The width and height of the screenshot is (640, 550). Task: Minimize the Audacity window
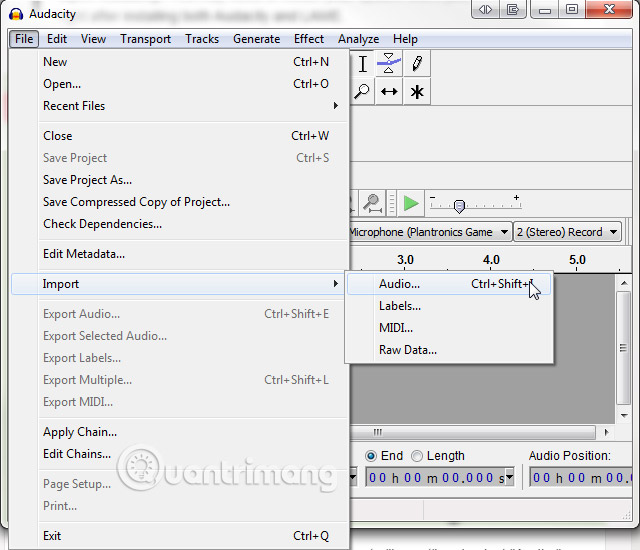point(545,9)
